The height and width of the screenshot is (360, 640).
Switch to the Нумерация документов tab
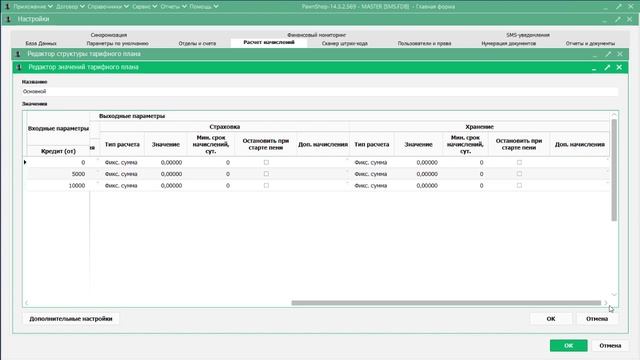point(509,43)
